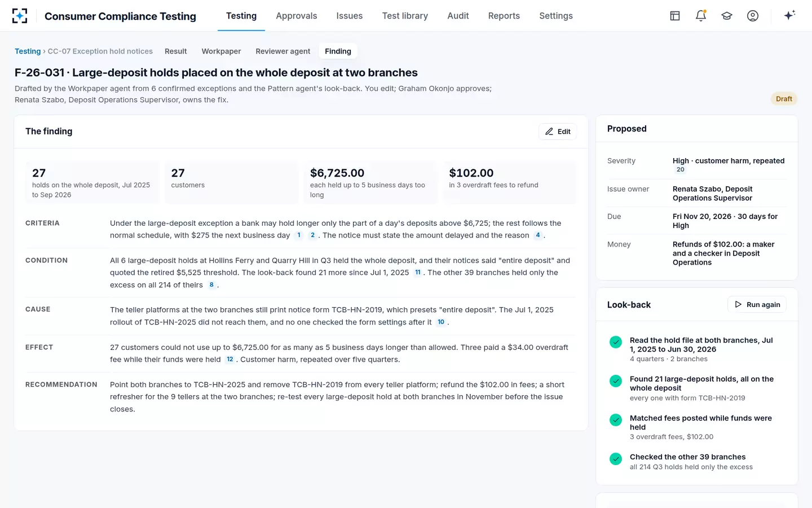Open citation 4 in Criteria
812x508 pixels.
click(538, 235)
